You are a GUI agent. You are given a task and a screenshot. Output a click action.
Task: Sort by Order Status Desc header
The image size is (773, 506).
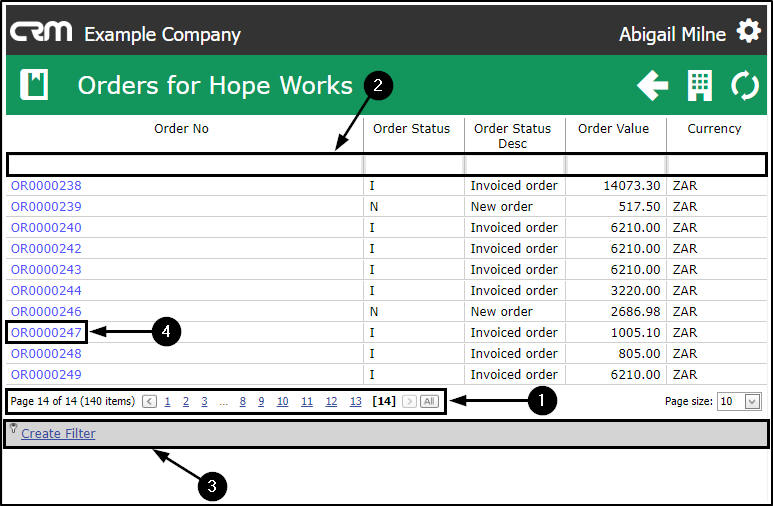(512, 136)
